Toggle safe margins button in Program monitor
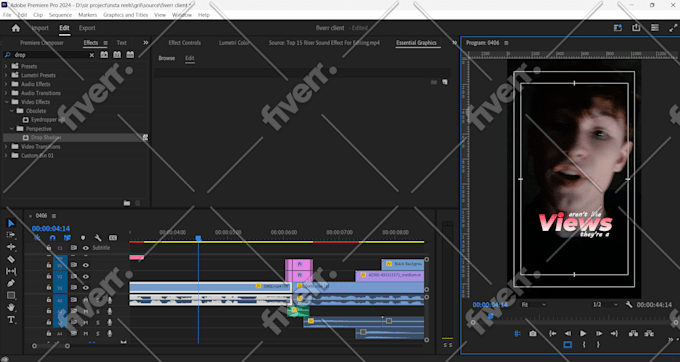Image resolution: width=680 pixels, height=362 pixels. tap(567, 345)
